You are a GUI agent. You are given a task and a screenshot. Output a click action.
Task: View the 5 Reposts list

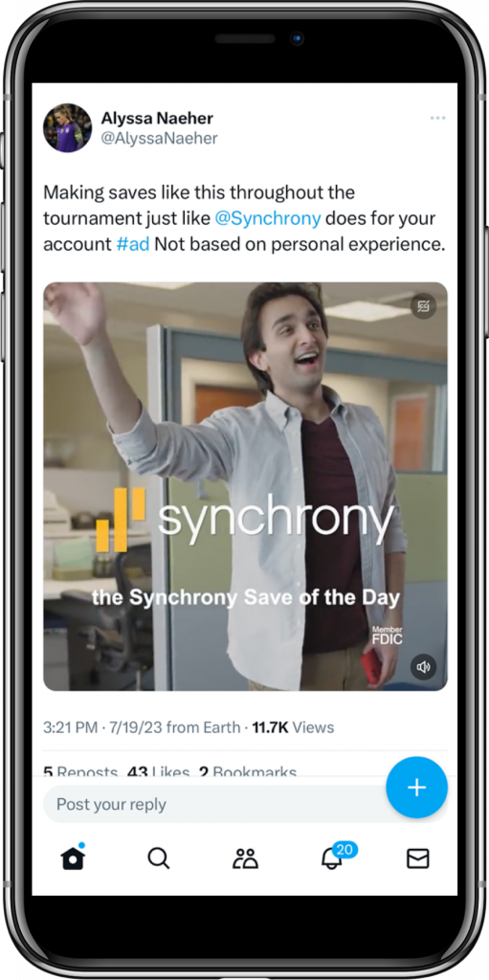(x=80, y=772)
